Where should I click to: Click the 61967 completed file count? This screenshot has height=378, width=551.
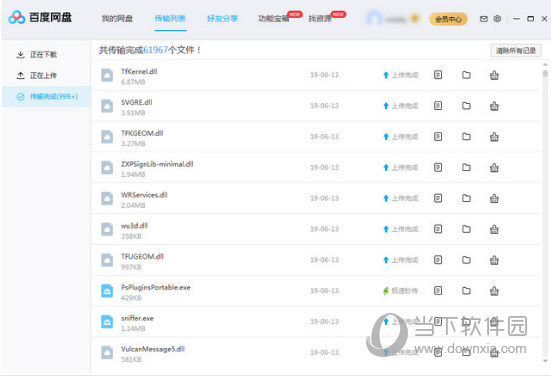click(x=155, y=50)
